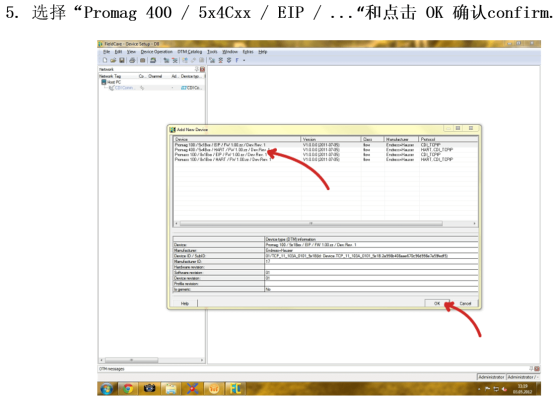The image size is (554, 399).
Task: Pin the DTM messages panel
Action: pyautogui.click(x=531, y=369)
